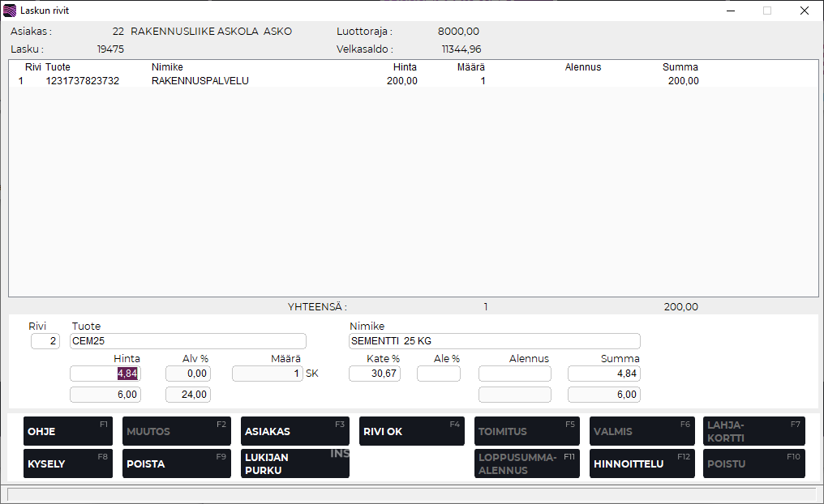Click the KYSELY F8 button
The width and height of the screenshot is (824, 504).
[68, 463]
